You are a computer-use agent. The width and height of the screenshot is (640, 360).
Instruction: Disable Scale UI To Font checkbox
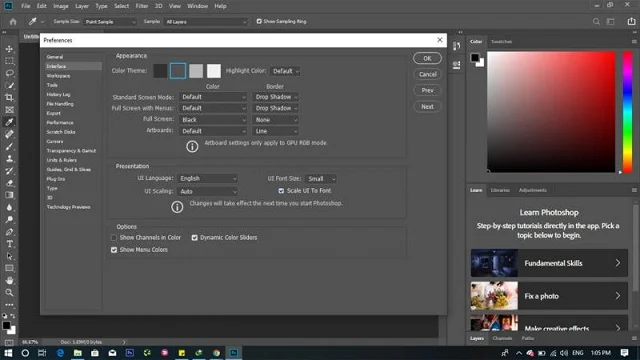(x=281, y=191)
